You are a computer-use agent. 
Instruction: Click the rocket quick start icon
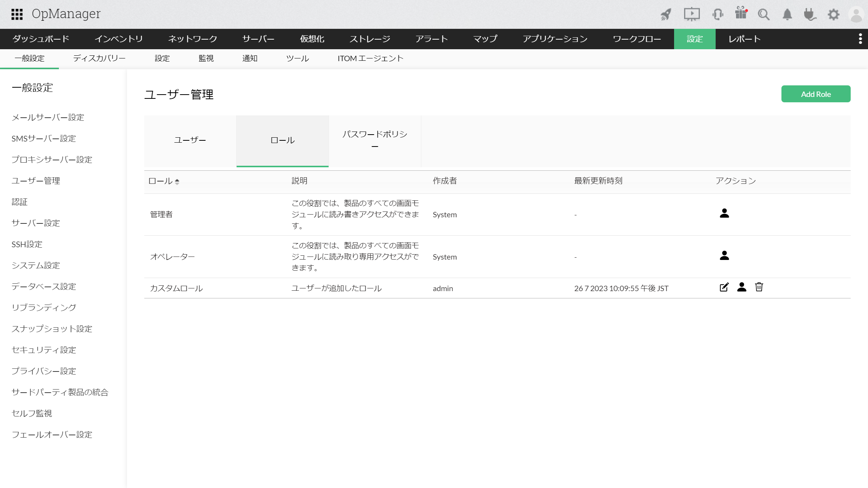pyautogui.click(x=666, y=15)
